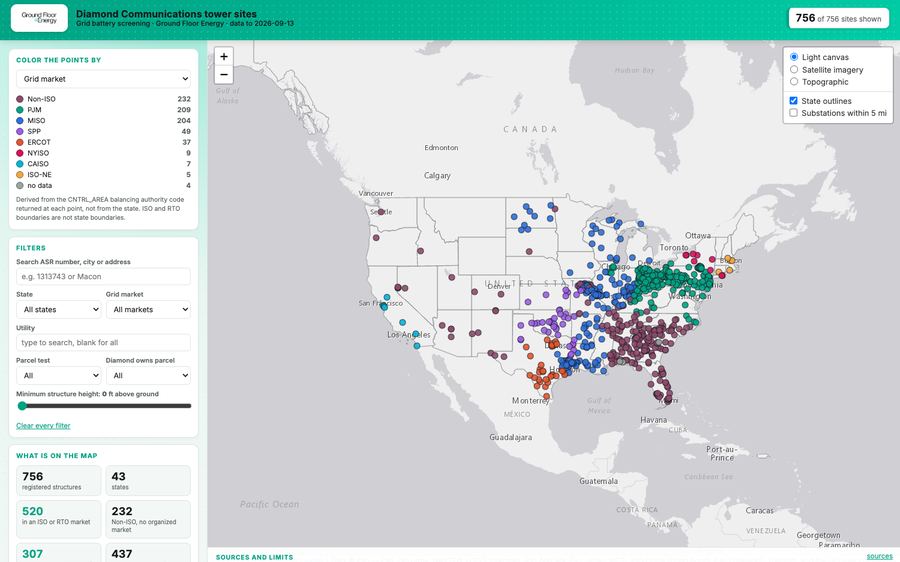Click the NYISO legend swatch
This screenshot has width=900, height=562.
pos(20,153)
